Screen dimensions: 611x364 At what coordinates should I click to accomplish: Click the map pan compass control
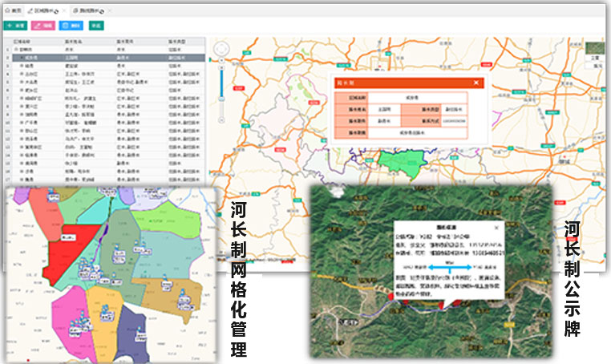click(221, 47)
